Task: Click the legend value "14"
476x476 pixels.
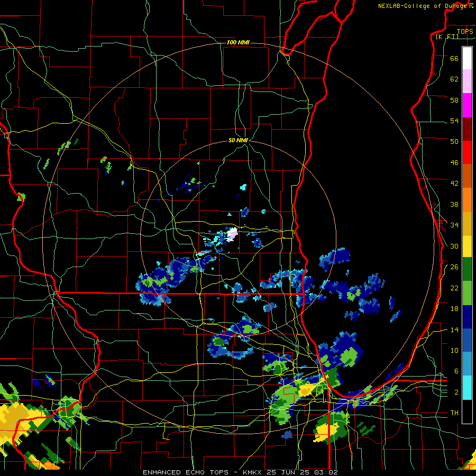Action: [454, 329]
